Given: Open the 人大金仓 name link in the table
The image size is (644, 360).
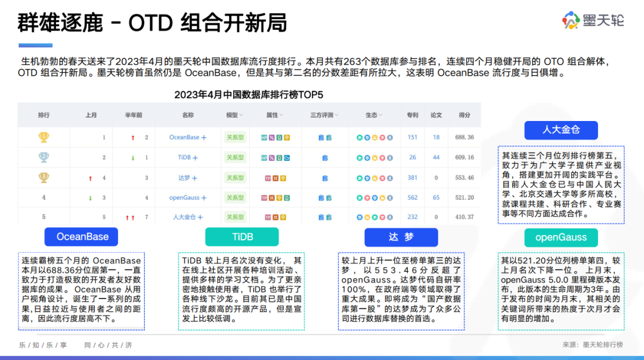Looking at the screenshot, I should click(184, 217).
